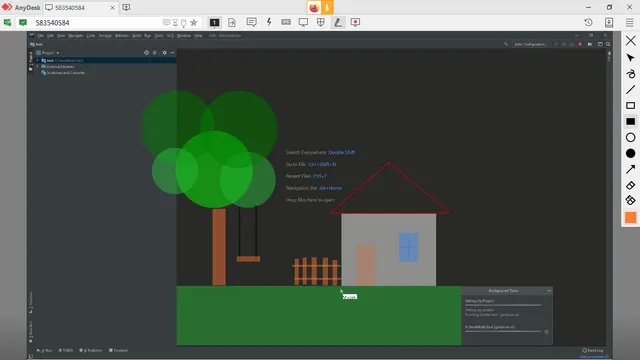The width and height of the screenshot is (640, 360).
Task: Expand the test project root node
Action: point(38,60)
